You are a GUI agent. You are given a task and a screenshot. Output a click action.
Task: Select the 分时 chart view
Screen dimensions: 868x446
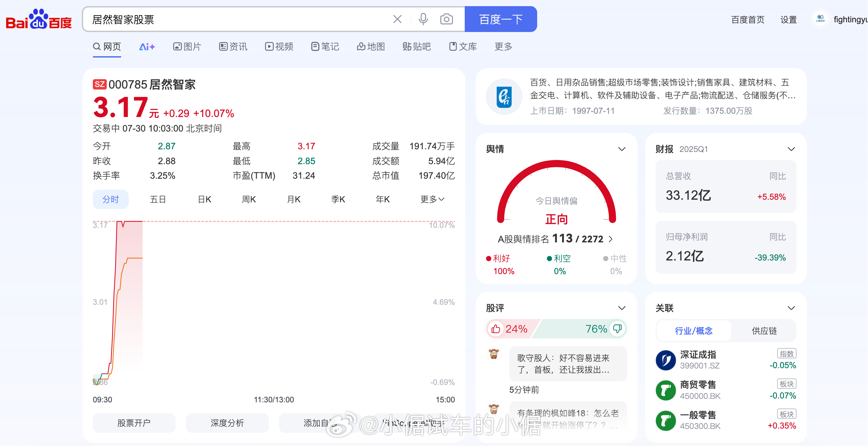pyautogui.click(x=111, y=199)
